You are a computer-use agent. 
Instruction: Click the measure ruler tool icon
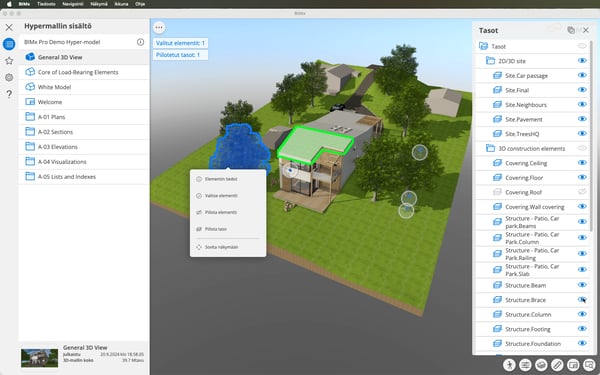pyautogui.click(x=557, y=365)
